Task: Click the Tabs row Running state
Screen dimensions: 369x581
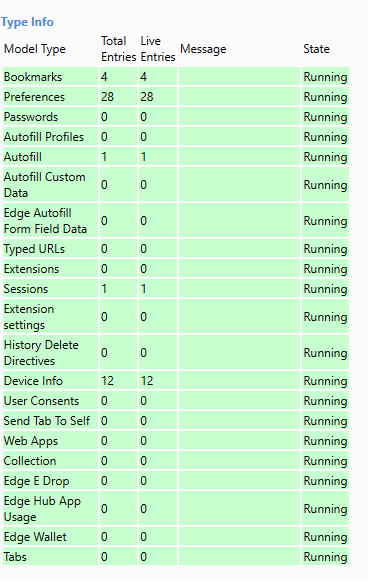Action: click(x=325, y=557)
